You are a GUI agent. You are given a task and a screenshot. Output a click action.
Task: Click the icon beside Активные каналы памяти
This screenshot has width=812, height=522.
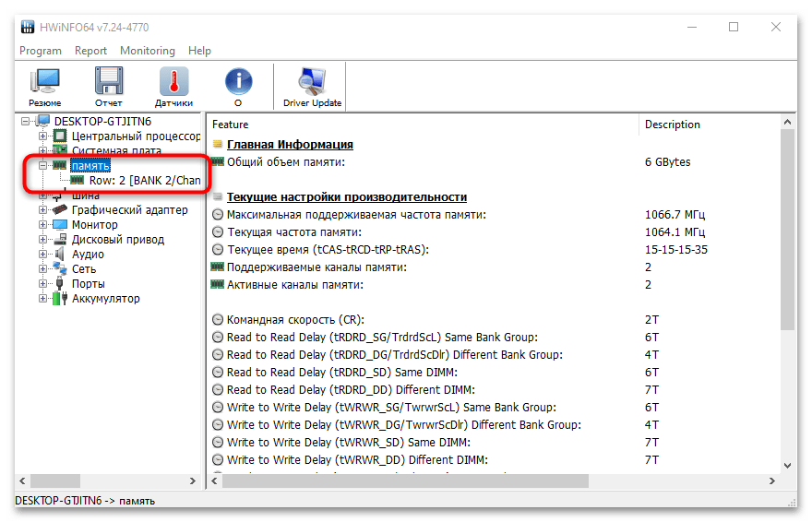(x=218, y=285)
